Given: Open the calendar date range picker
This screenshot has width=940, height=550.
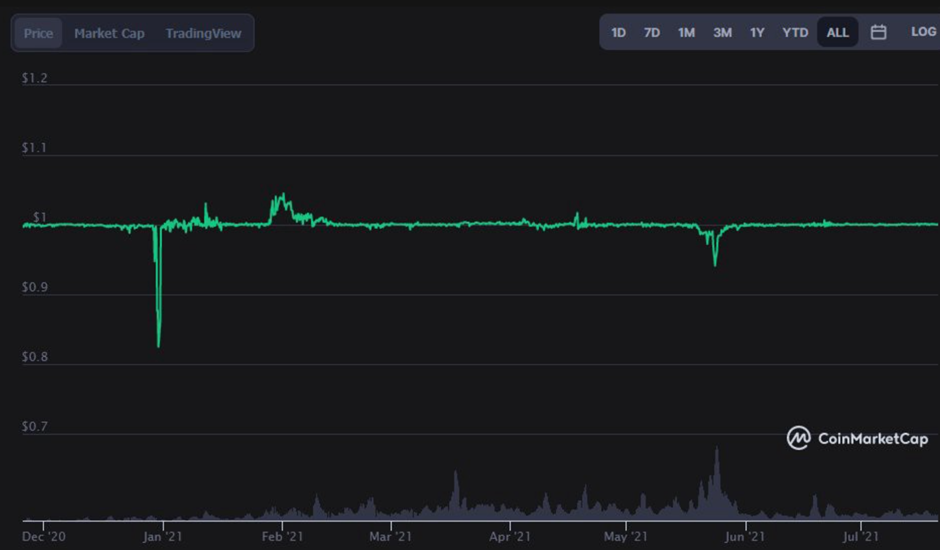Looking at the screenshot, I should (x=878, y=32).
